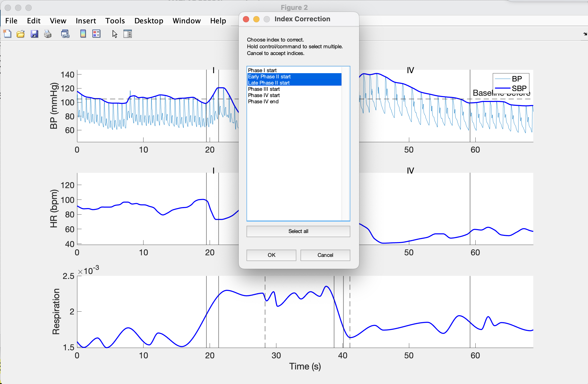Click the Open File folder icon

pos(20,34)
